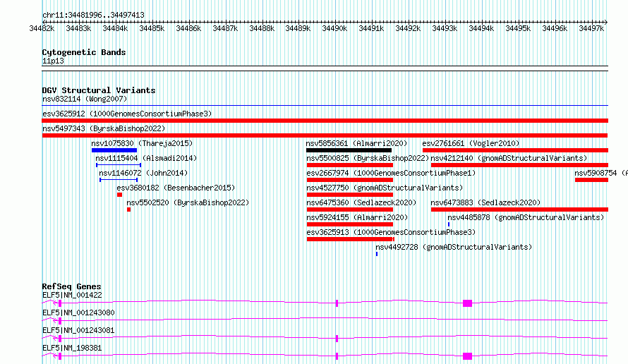Image resolution: width=628 pixels, height=364 pixels.
Task: Click the 34495k ruler tick label
Action: coord(518,28)
